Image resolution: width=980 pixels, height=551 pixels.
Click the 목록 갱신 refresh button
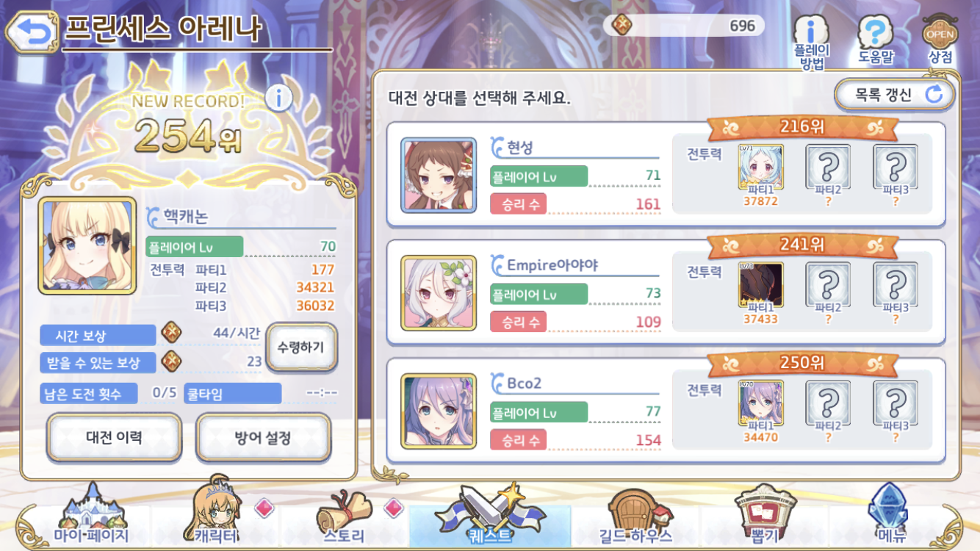click(x=894, y=94)
